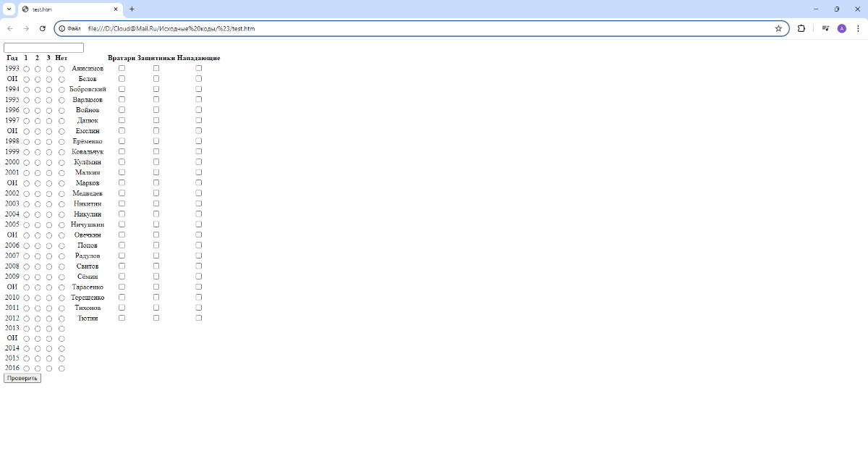The width and height of the screenshot is (868, 467).
Task: Select option 1 for year 1998
Action: pyautogui.click(x=26, y=142)
